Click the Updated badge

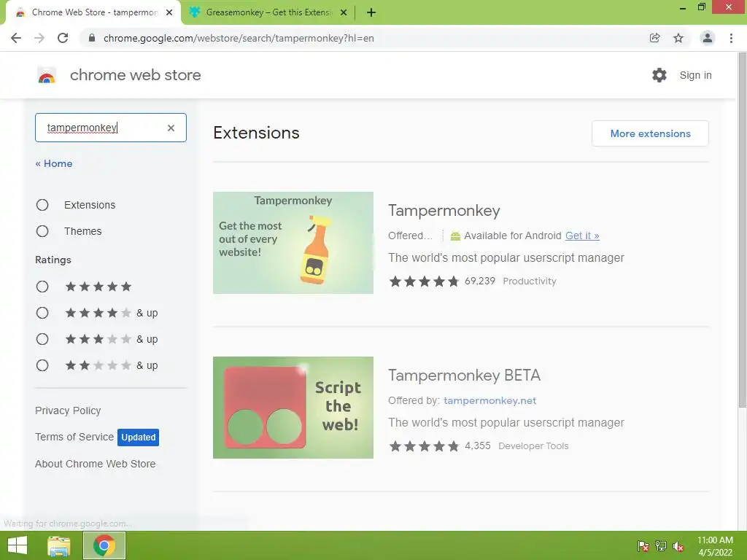coord(138,437)
